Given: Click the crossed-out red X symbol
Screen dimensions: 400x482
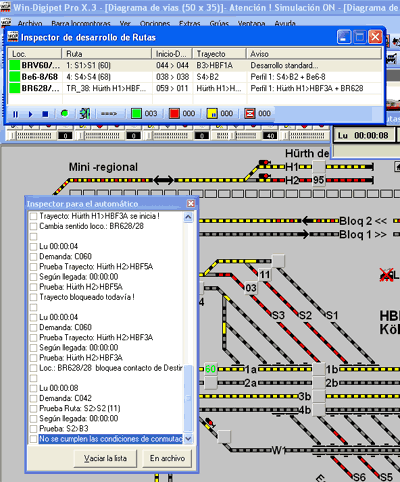Looking at the screenshot, I should tap(387, 275).
